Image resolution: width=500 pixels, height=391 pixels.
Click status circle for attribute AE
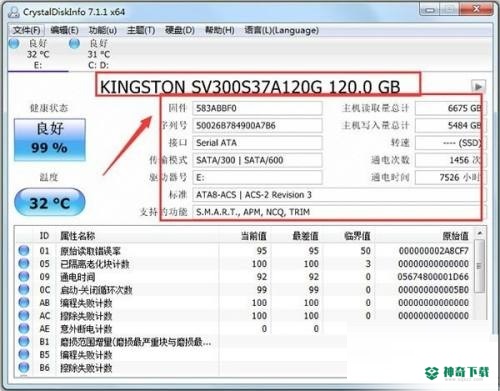click(24, 329)
